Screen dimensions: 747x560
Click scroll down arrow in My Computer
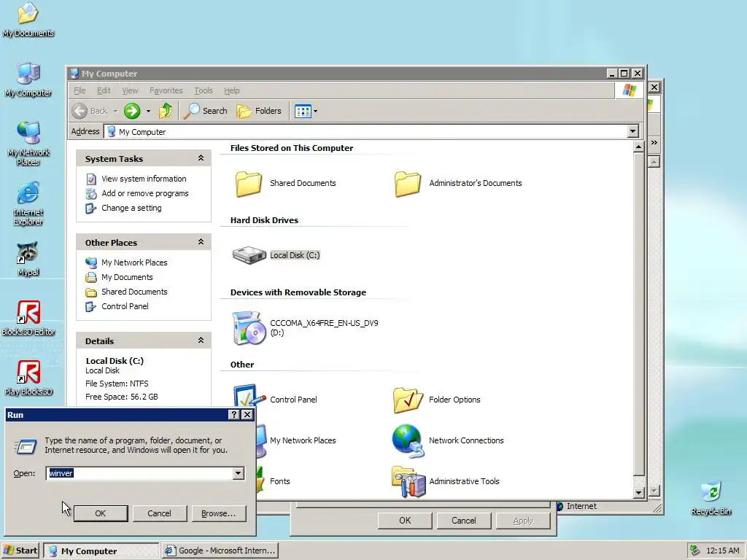pos(639,493)
